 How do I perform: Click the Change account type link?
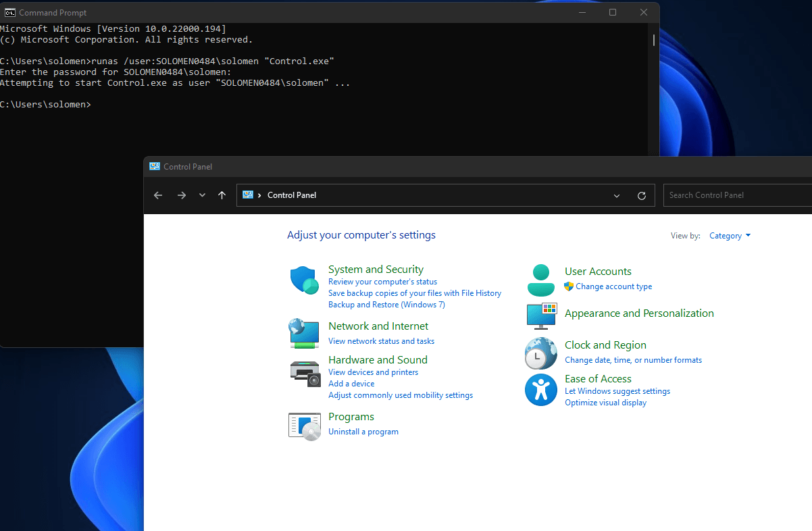(614, 286)
